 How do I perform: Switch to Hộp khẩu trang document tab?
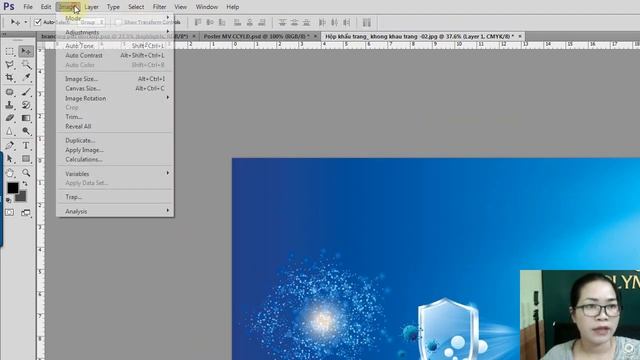420,36
